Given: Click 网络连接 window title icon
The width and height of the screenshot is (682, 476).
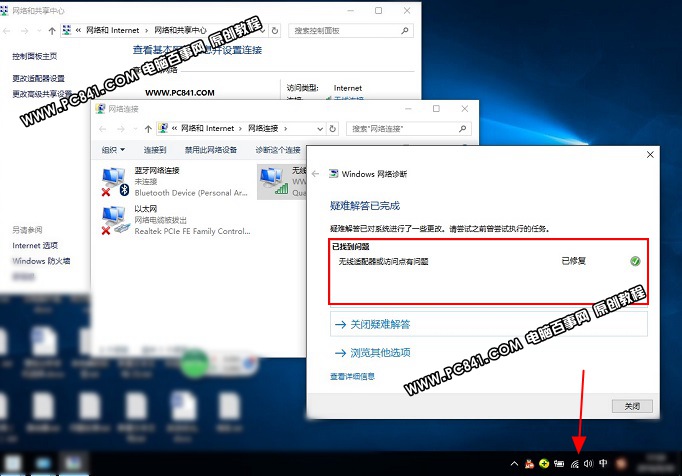Looking at the screenshot, I should click(100, 109).
